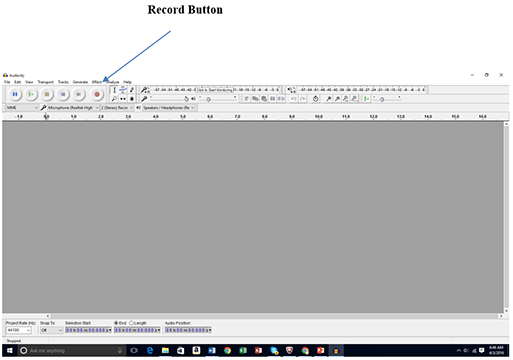
Task: Adjust the recording volume slider
Action: 169,99
